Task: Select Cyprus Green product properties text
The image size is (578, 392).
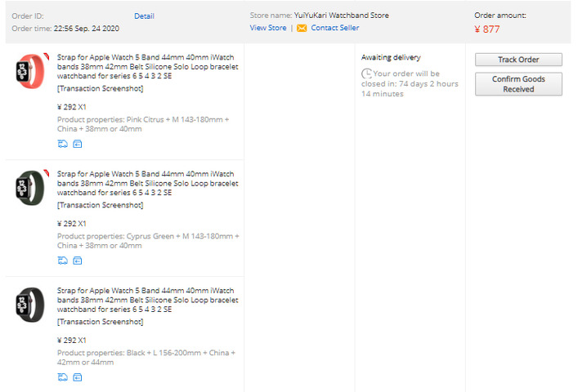Action: pos(148,241)
